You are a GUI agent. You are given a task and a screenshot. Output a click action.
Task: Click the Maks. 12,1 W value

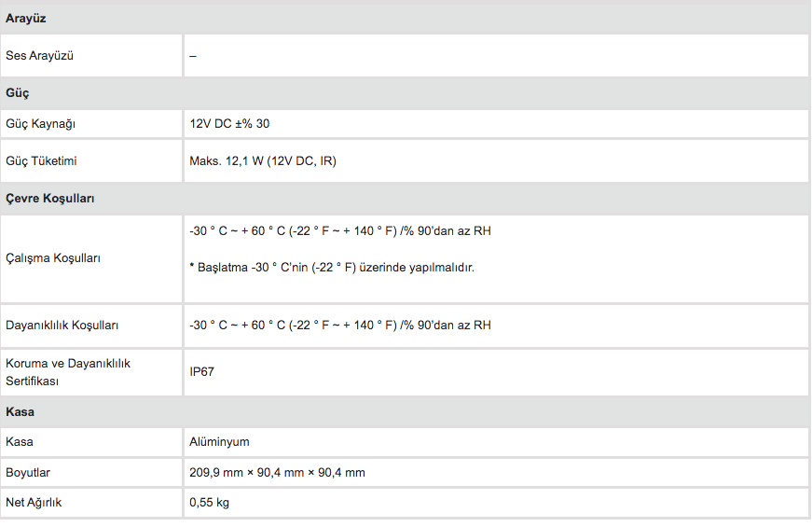(x=263, y=161)
